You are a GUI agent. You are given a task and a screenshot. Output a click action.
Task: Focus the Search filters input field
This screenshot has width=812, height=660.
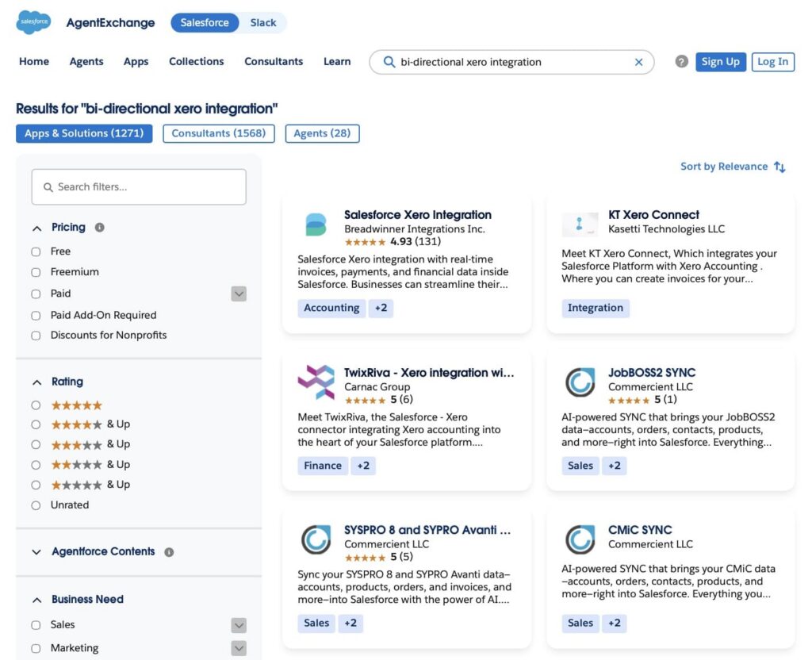[139, 187]
